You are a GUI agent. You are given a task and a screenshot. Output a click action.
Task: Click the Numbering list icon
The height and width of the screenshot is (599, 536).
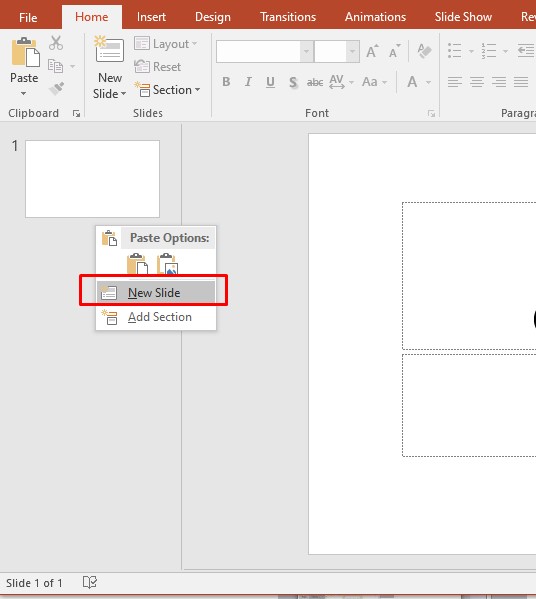[x=489, y=50]
